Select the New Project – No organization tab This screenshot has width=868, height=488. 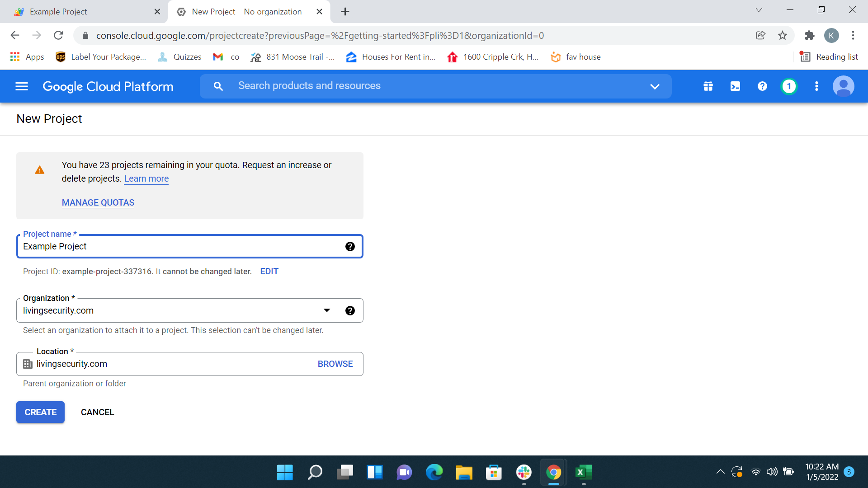pyautogui.click(x=249, y=12)
